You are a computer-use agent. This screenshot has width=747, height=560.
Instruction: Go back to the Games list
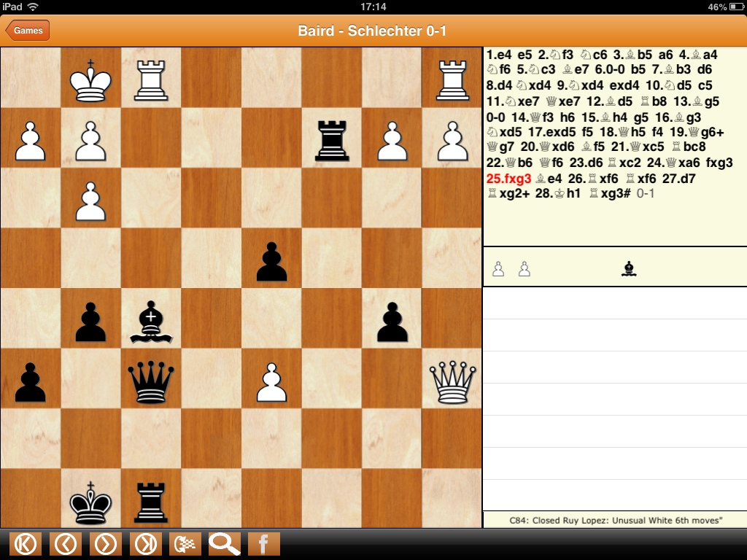[x=28, y=31]
